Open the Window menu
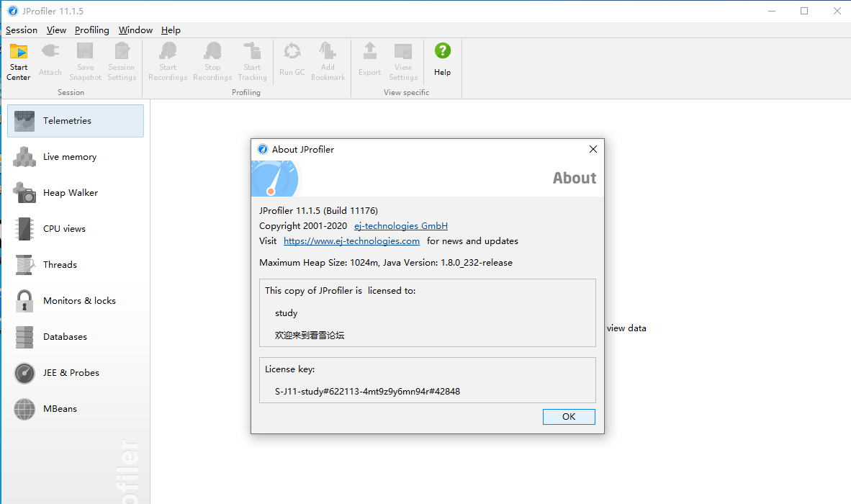Screen dimensions: 851x504 pos(135,30)
